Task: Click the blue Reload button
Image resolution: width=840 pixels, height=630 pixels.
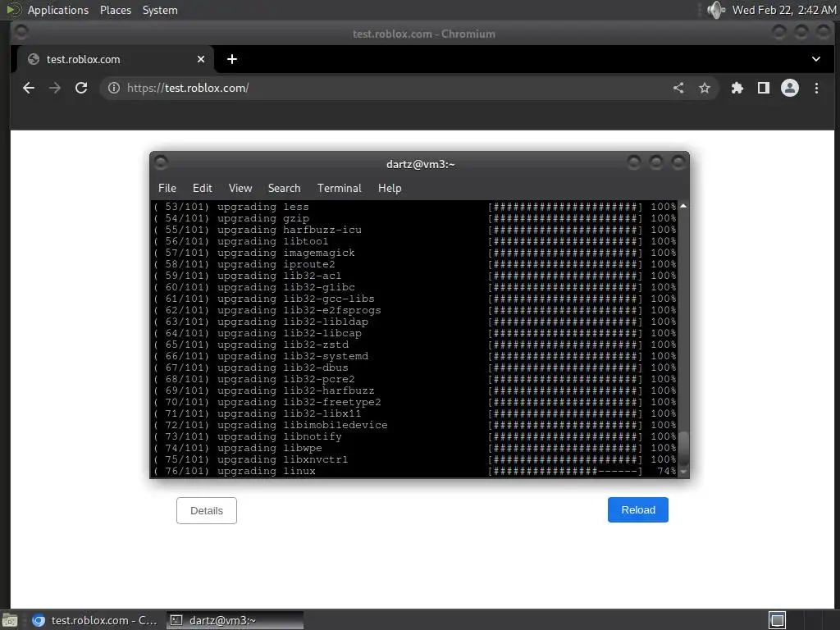Action: (638, 510)
